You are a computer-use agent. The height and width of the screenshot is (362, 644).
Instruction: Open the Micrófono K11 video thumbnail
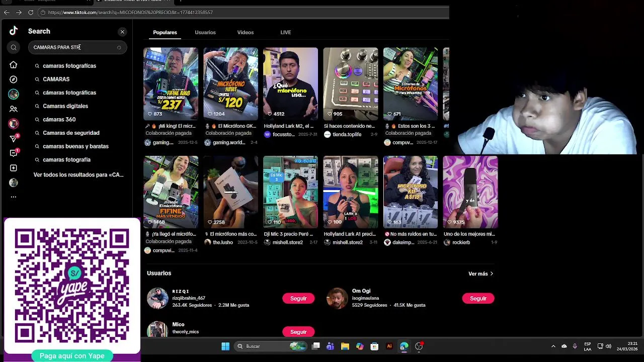tap(411, 192)
